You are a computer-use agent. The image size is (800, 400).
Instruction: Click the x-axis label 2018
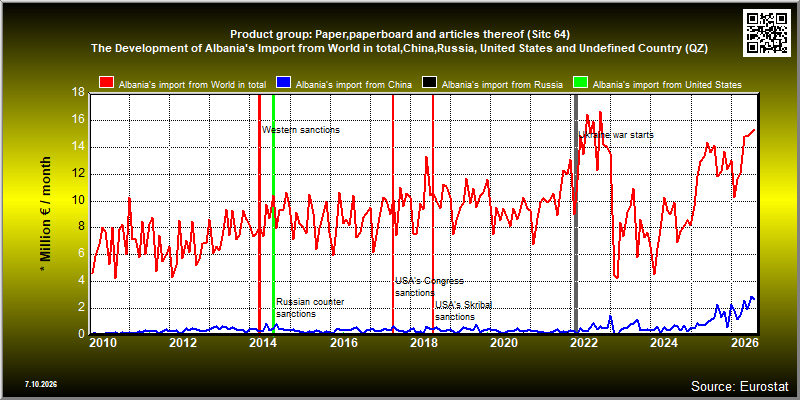coord(423,343)
